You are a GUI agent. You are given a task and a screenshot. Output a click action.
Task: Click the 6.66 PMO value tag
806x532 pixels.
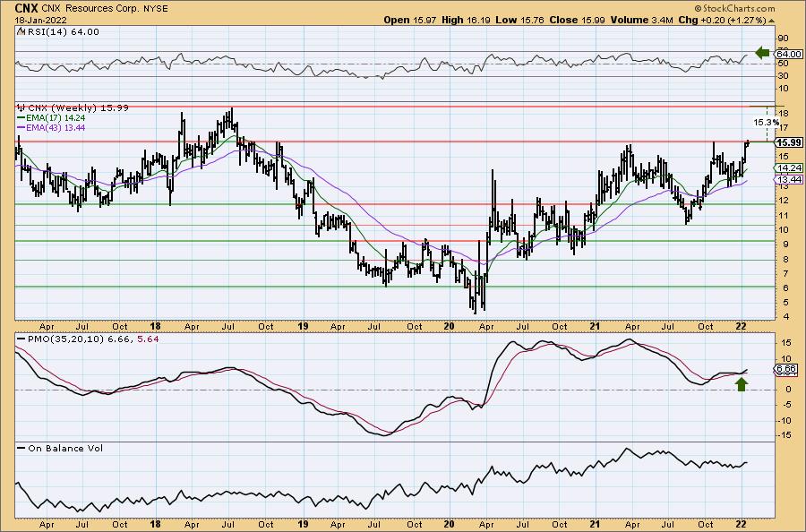tap(786, 369)
